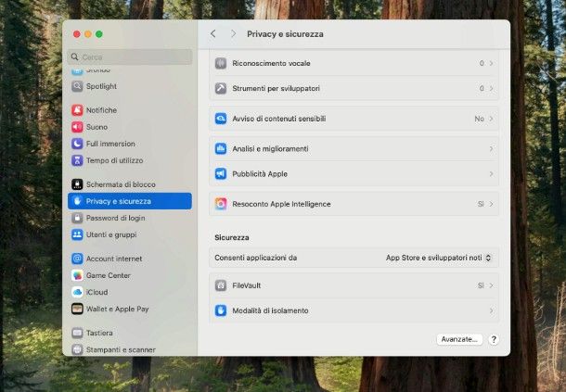The image size is (566, 392).
Task: Expand Analisi e miglioramenti chevron
Action: (491, 148)
